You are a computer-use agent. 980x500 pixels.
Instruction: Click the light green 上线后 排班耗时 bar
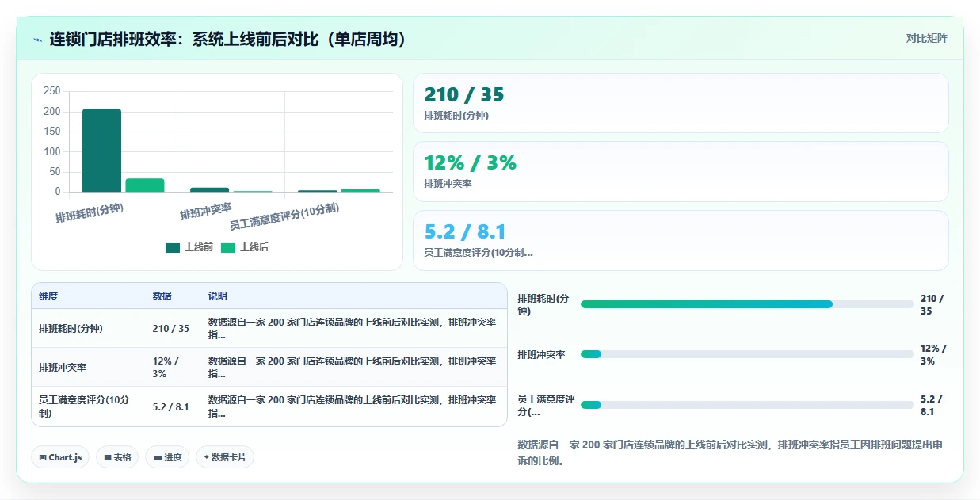coord(145,185)
